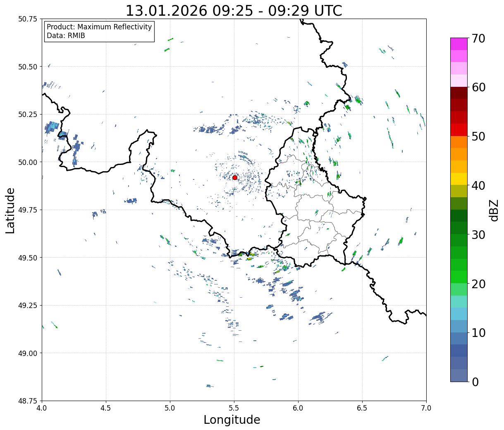Click the 'Latitude' axis label
Image resolution: width=504 pixels, height=430 pixels.
click(x=10, y=210)
